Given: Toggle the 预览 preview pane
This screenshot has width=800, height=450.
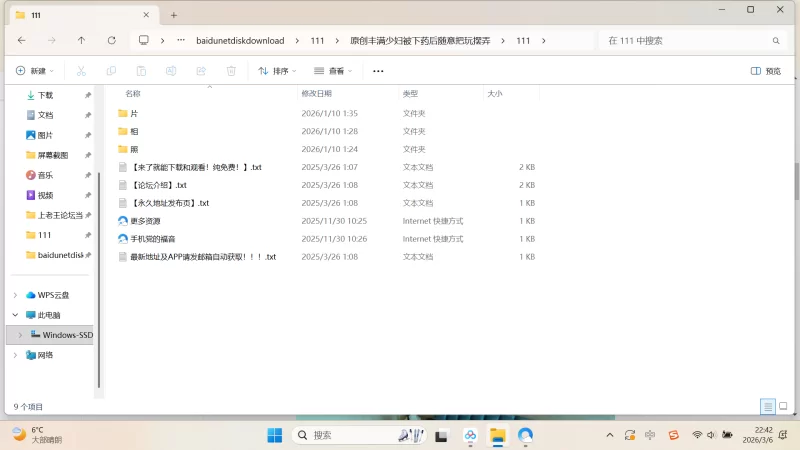Looking at the screenshot, I should click(x=766, y=71).
